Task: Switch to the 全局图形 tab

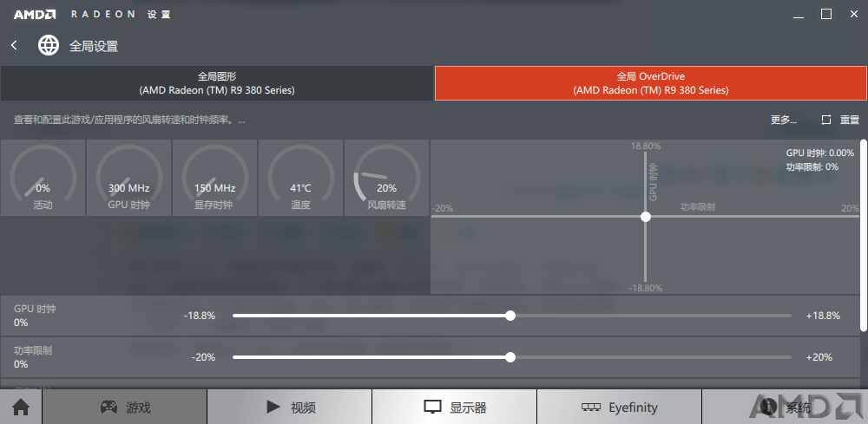Action: point(217,83)
